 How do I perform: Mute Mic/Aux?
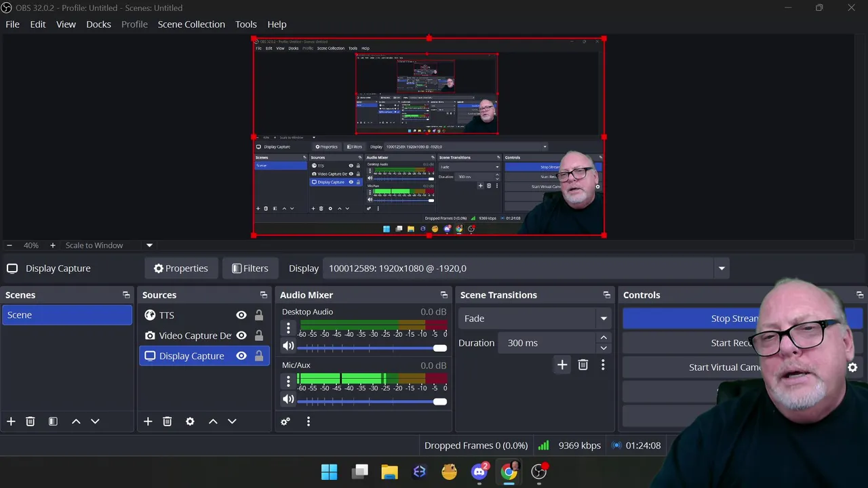288,400
